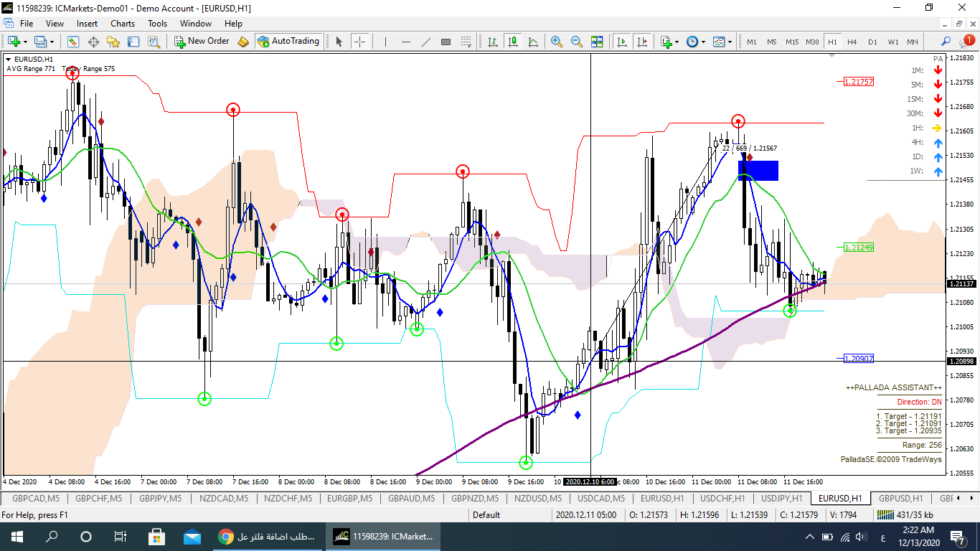The height and width of the screenshot is (551, 980).
Task: Toggle the Chart Shift button
Action: tap(642, 42)
